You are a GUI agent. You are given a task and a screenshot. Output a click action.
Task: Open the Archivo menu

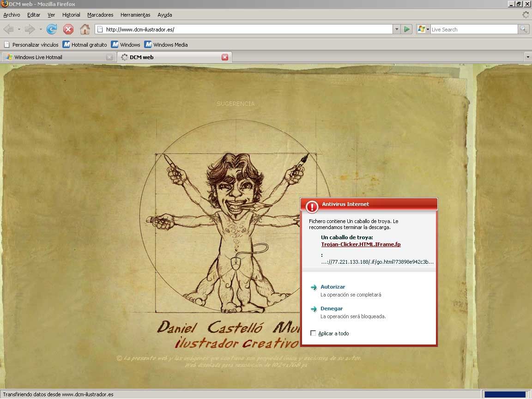(x=12, y=15)
